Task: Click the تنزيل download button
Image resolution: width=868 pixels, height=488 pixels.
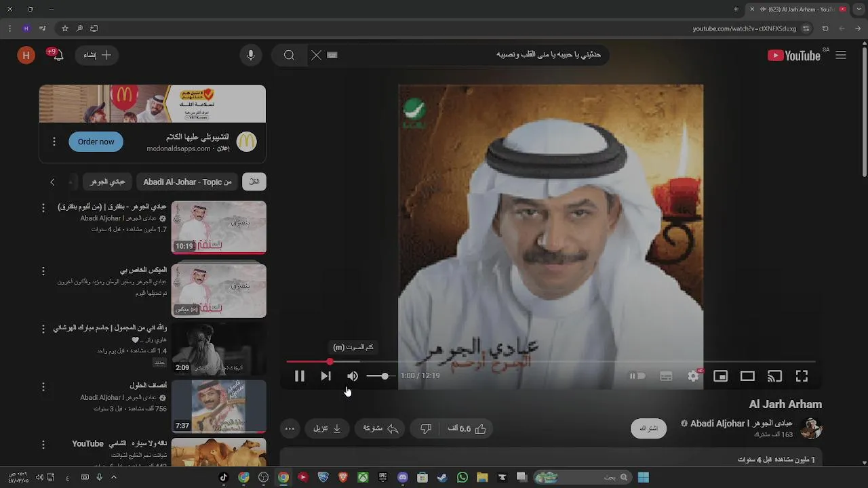Action: pos(327,428)
